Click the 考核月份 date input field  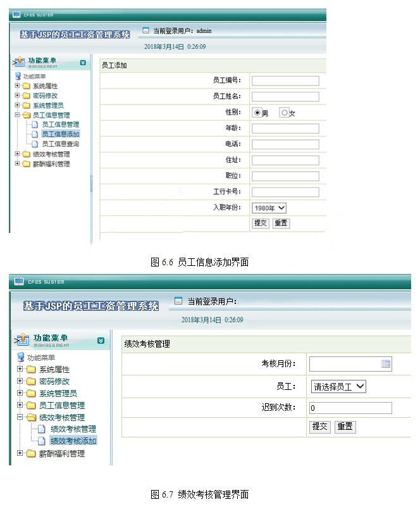350,364
